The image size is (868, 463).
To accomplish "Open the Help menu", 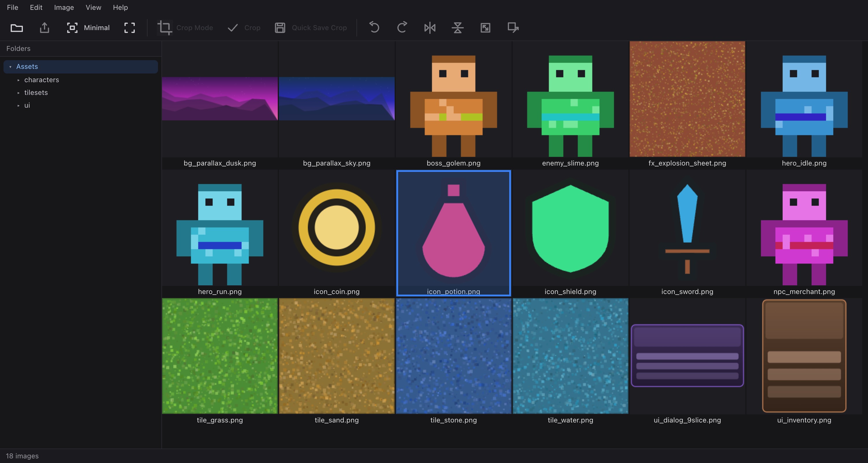I will click(x=120, y=8).
